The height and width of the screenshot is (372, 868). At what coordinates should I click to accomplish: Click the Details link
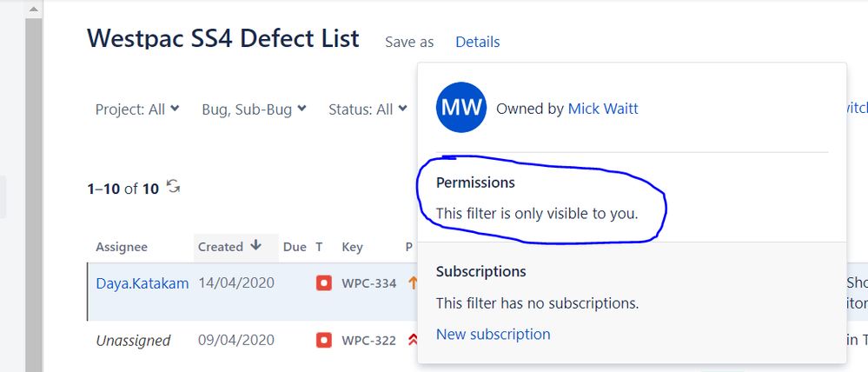(x=477, y=42)
